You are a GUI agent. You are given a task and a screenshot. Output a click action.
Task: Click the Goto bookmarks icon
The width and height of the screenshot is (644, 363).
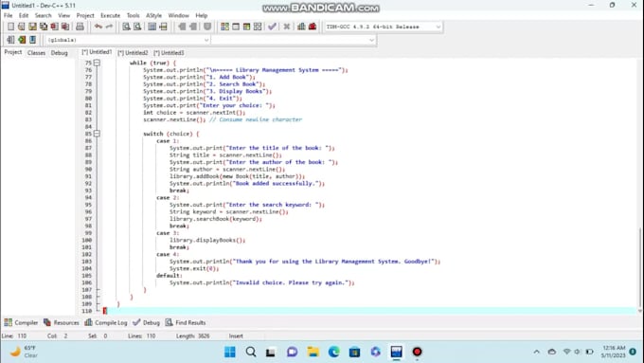(x=33, y=40)
